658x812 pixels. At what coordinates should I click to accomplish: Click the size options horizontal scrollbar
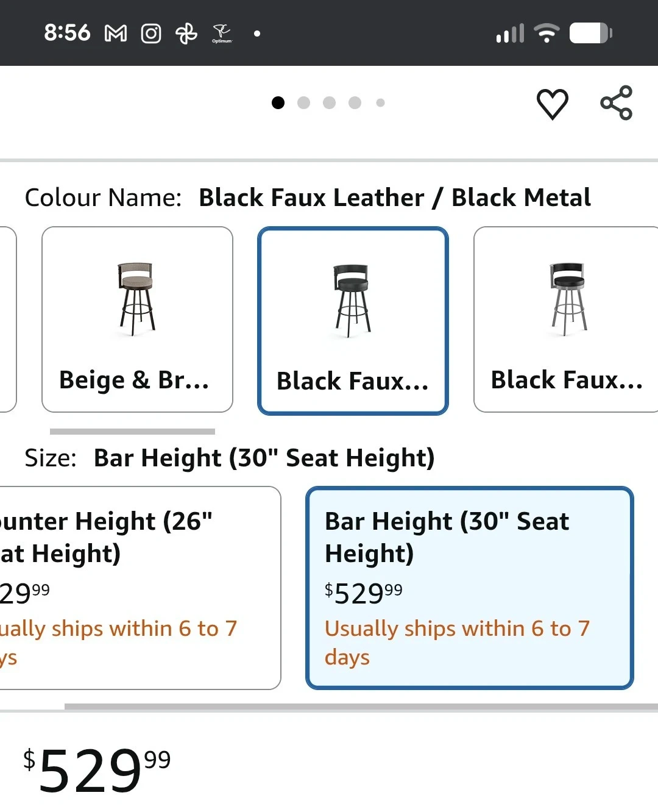[x=361, y=707]
